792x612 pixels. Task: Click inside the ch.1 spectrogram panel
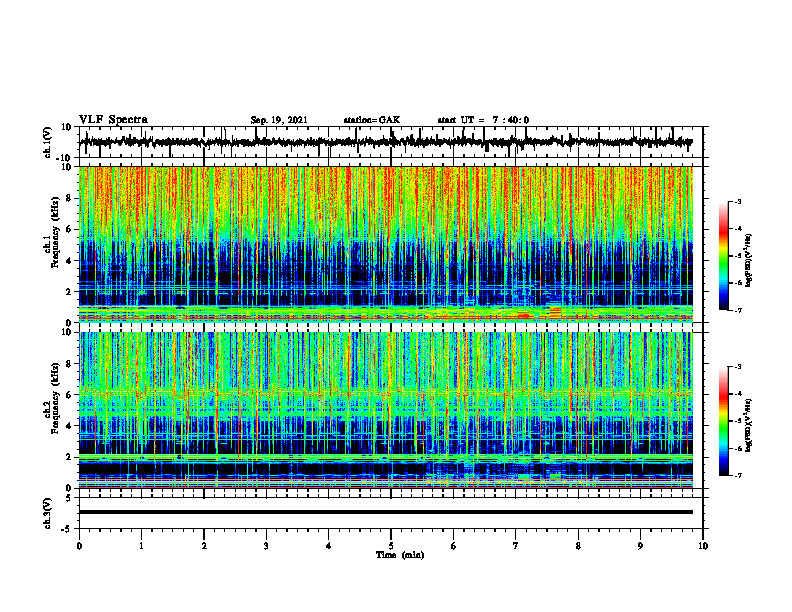tap(385, 244)
